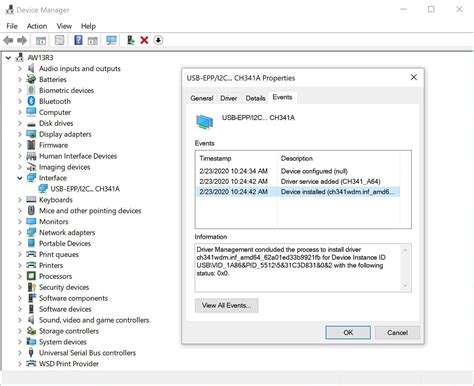
Task: Click the Forward arrow toolbar icon
Action: tap(22, 41)
